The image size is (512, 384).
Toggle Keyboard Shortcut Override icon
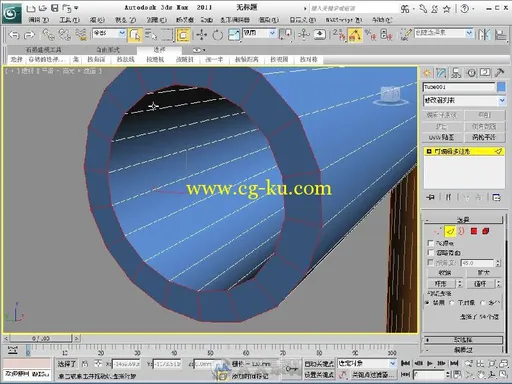tap(320, 35)
